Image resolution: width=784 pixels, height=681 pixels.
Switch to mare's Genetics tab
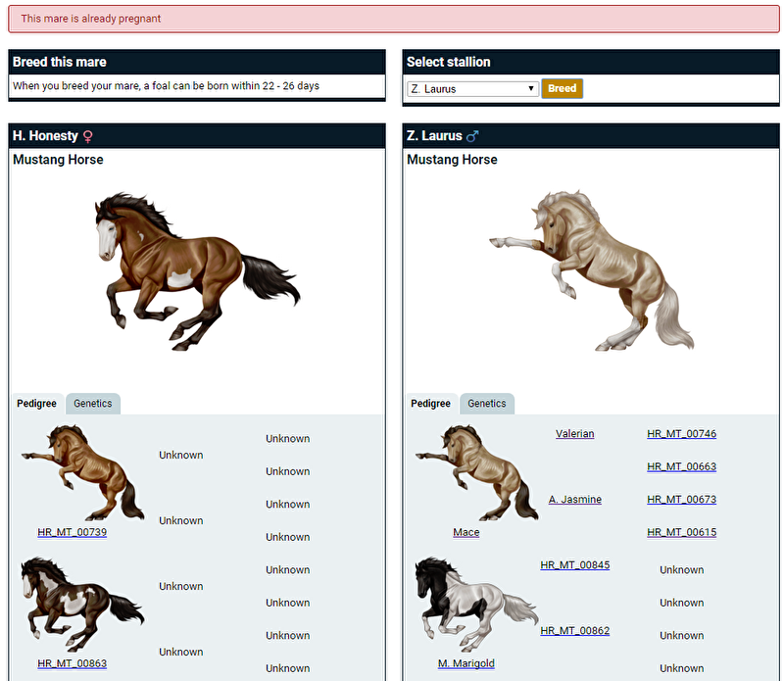pos(93,404)
